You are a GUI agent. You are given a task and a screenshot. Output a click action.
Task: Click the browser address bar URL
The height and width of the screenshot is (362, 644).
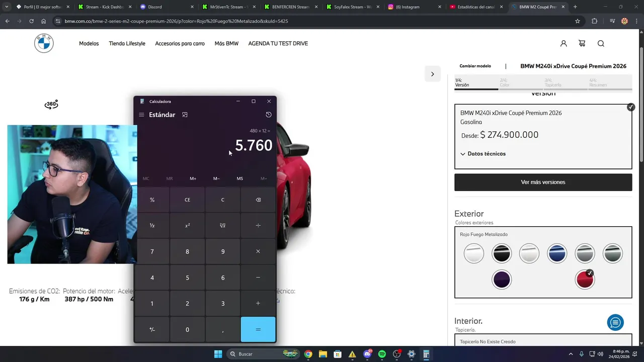click(x=176, y=21)
